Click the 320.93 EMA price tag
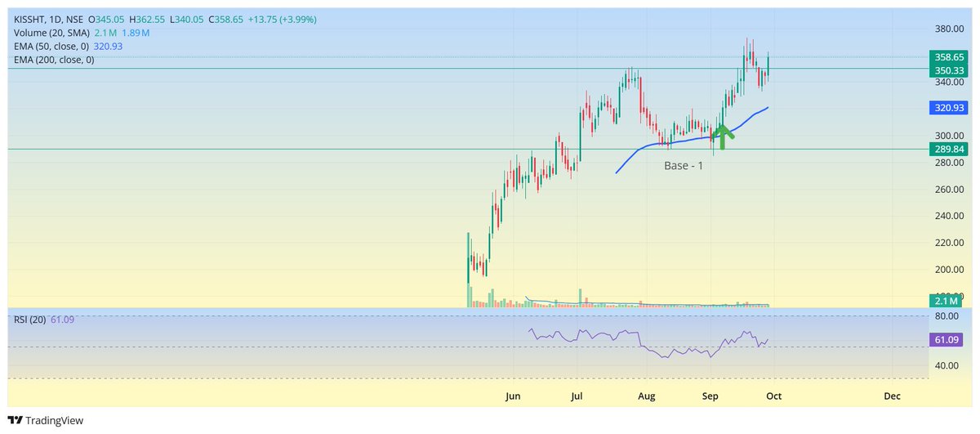This screenshot has width=980, height=434. 950,108
